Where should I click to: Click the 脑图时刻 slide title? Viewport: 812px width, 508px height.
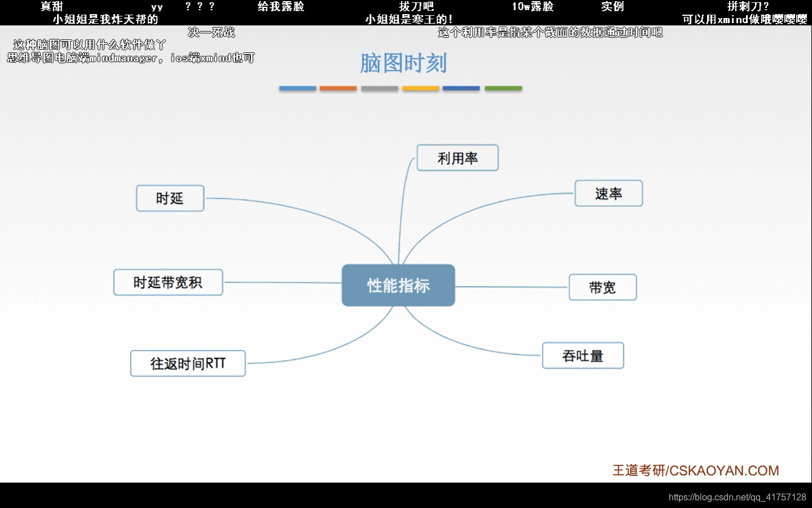click(x=403, y=63)
